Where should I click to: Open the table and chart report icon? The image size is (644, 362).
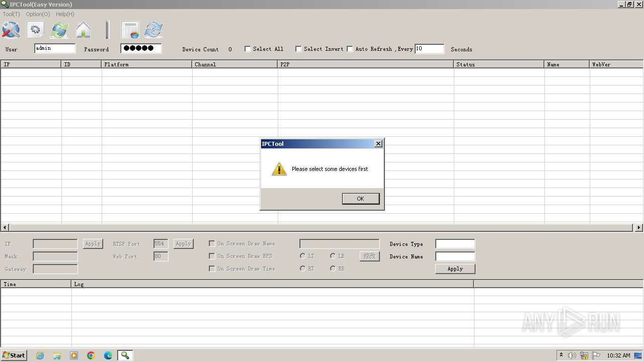130,30
